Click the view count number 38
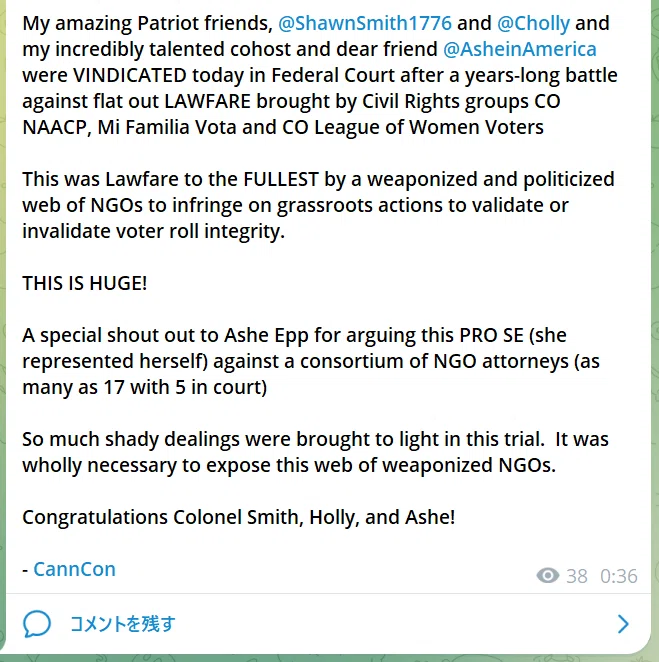 tap(577, 576)
